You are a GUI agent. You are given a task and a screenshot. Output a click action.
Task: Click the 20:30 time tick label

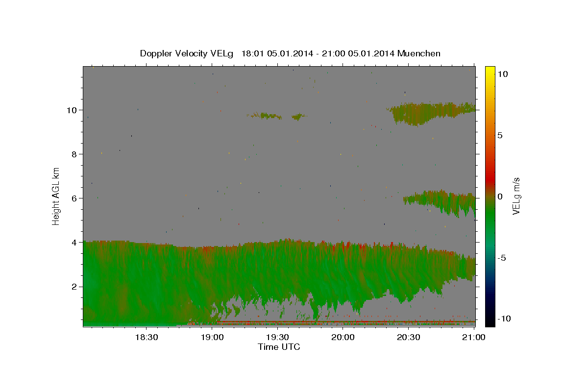coord(409,337)
